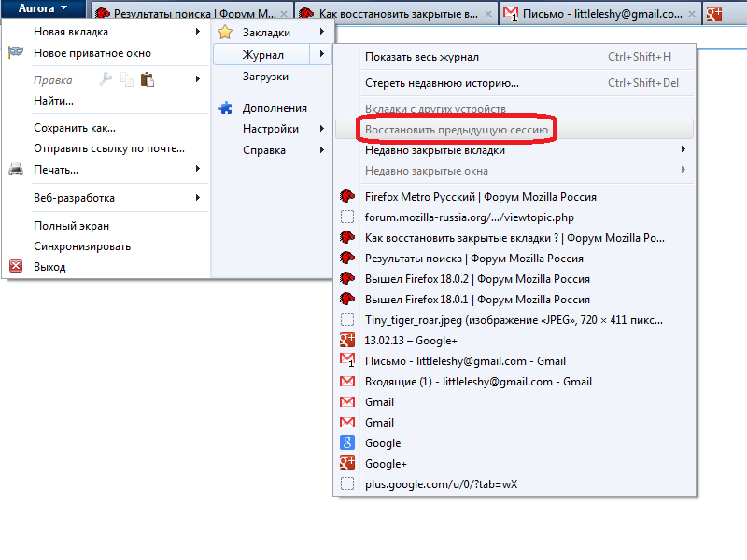Select Полный экран menu entry
Screen dimensions: 747x560
(72, 226)
